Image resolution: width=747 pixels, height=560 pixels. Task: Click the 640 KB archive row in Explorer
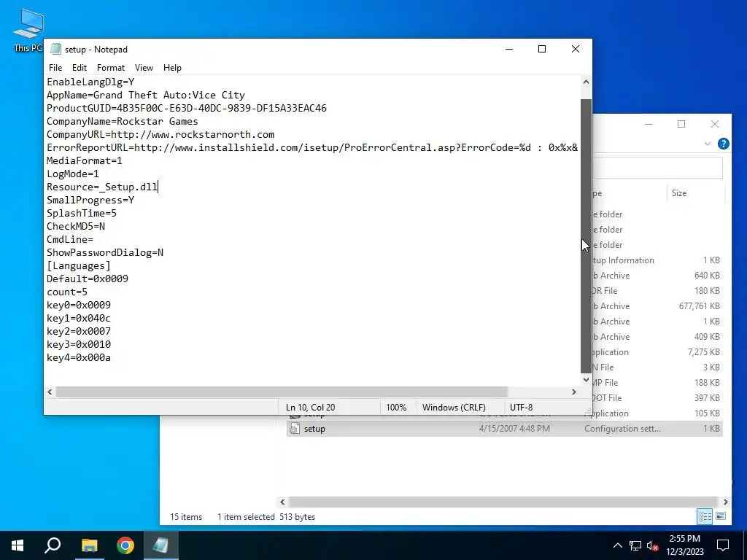657,275
